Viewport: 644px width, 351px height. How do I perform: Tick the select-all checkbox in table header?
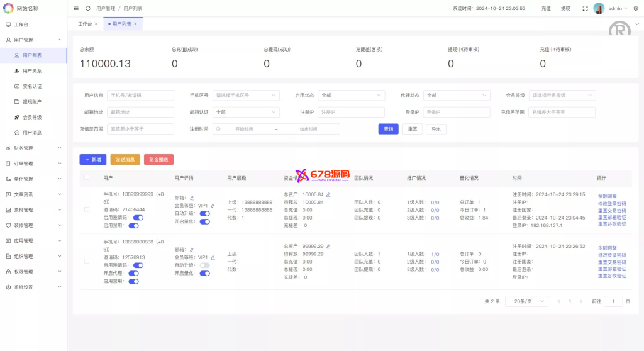(x=87, y=178)
